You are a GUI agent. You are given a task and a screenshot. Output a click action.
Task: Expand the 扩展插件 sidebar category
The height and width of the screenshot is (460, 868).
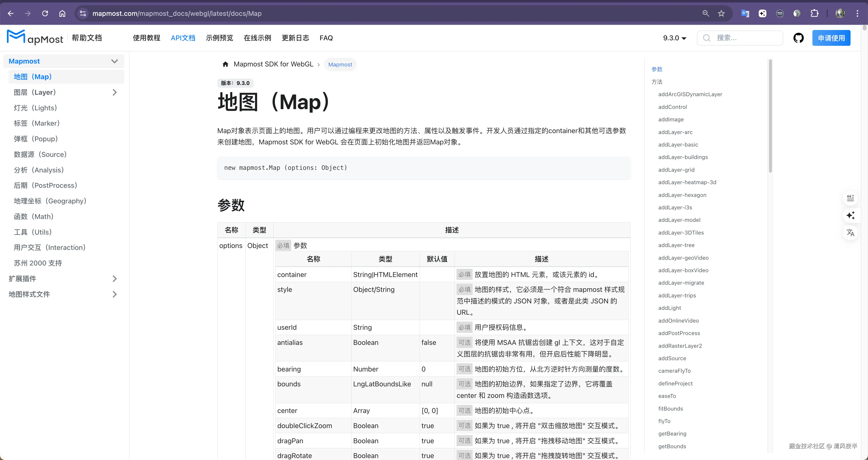115,278
